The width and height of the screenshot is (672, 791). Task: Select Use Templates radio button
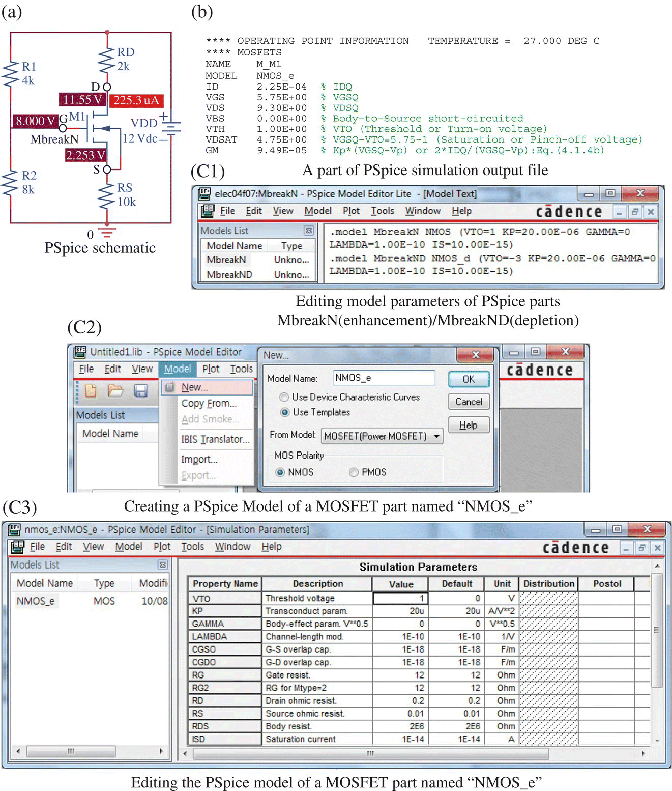[285, 412]
